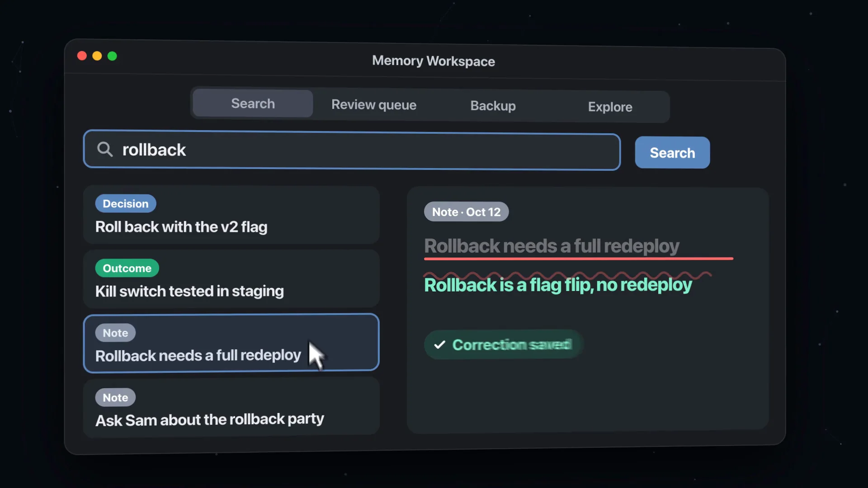Click the magnifier icon in search field

coord(105,149)
